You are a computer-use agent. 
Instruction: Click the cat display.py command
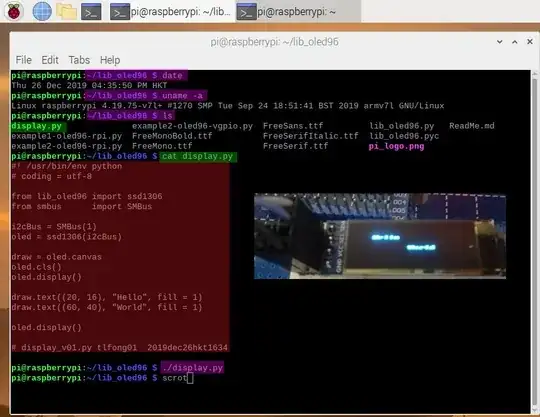[x=197, y=156]
